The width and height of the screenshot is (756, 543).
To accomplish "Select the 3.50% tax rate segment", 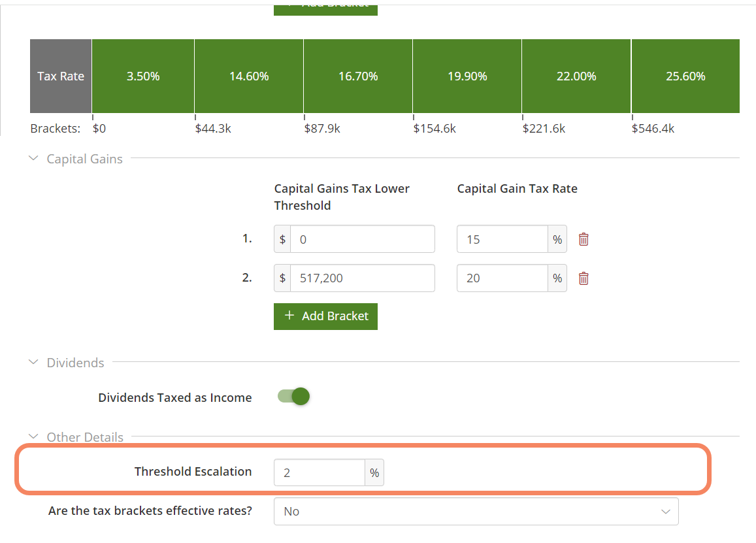I will coord(143,76).
